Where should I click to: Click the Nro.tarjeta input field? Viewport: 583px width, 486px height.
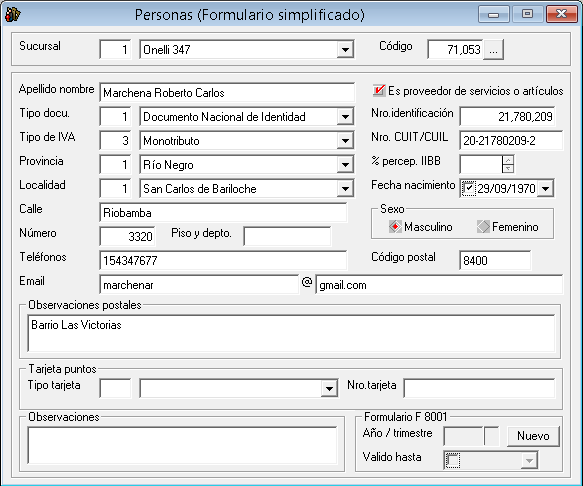click(479, 388)
